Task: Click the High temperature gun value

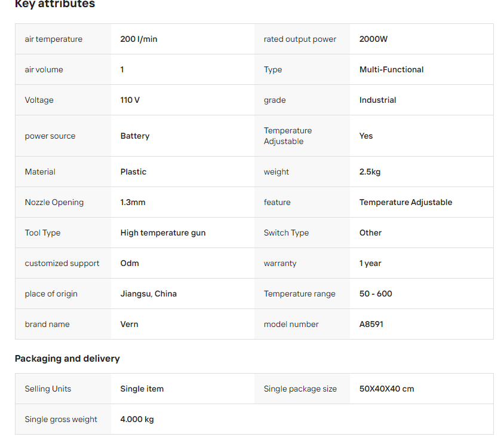Action: point(162,233)
